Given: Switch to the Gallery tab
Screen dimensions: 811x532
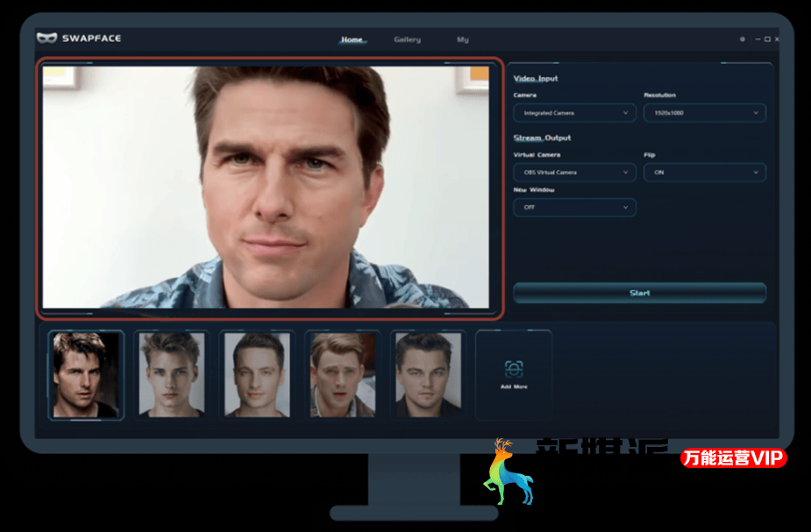Looking at the screenshot, I should 407,39.
